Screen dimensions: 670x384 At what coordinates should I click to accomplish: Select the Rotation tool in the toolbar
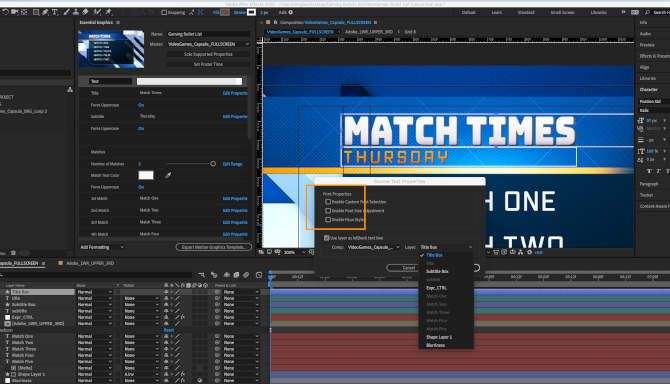[x=5, y=12]
